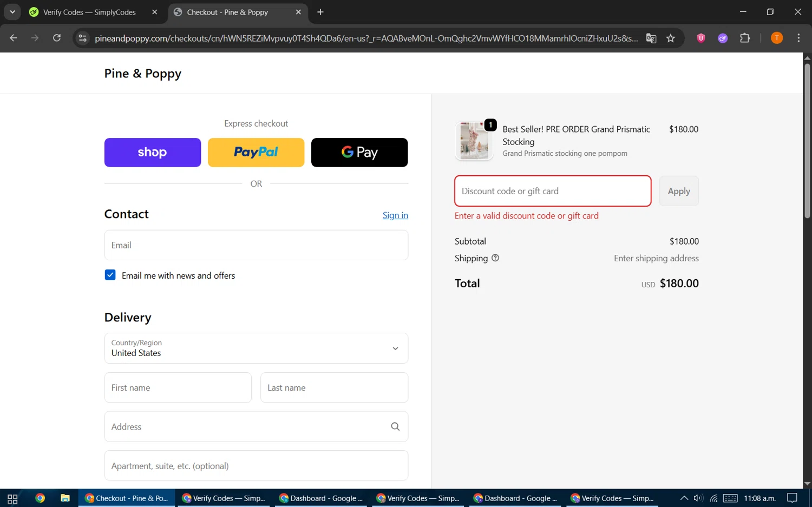This screenshot has width=812, height=507.
Task: Click the product title Grand Prismatic Stocking
Action: point(577,135)
